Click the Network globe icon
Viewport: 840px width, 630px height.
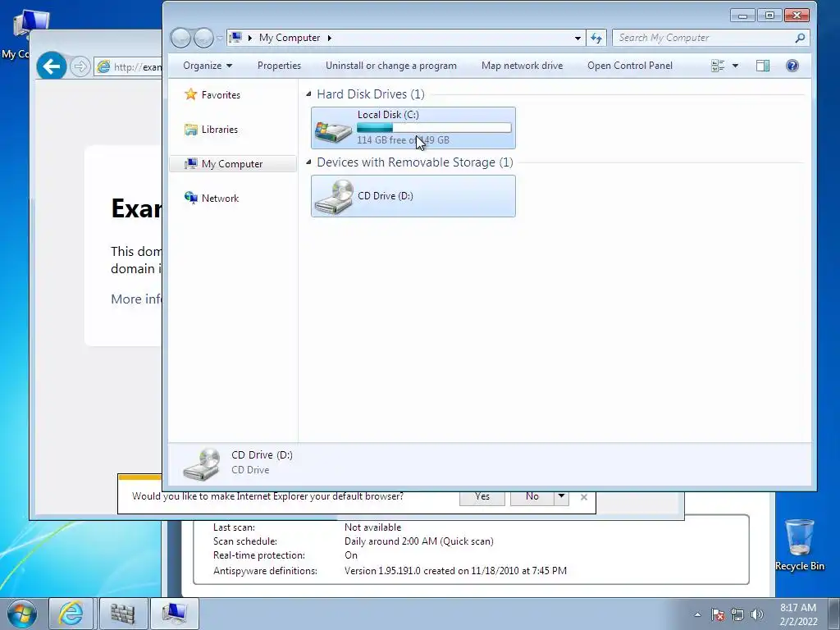[x=190, y=198]
